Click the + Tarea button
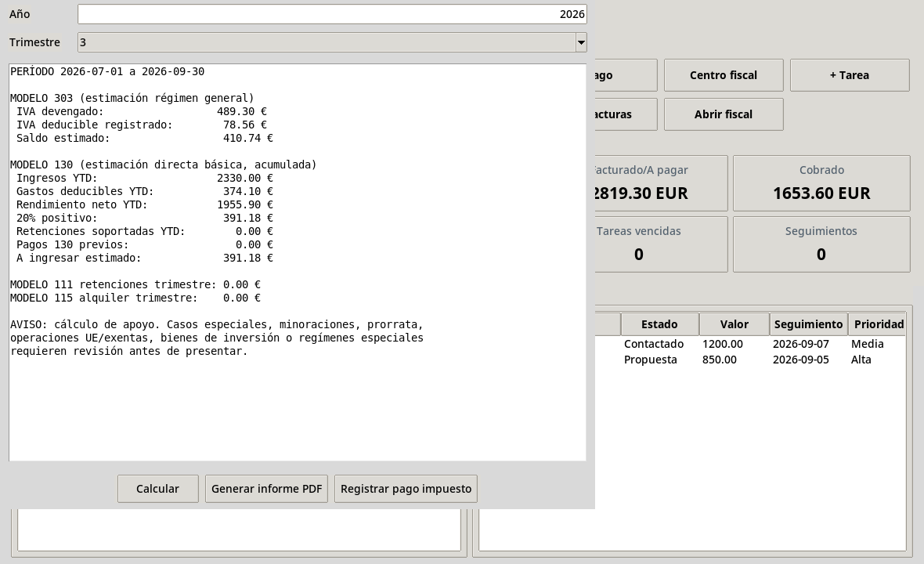The height and width of the screenshot is (564, 924). [850, 75]
